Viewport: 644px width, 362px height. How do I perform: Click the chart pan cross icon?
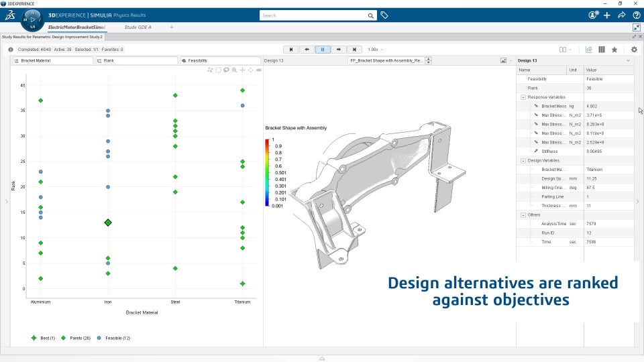(x=242, y=70)
